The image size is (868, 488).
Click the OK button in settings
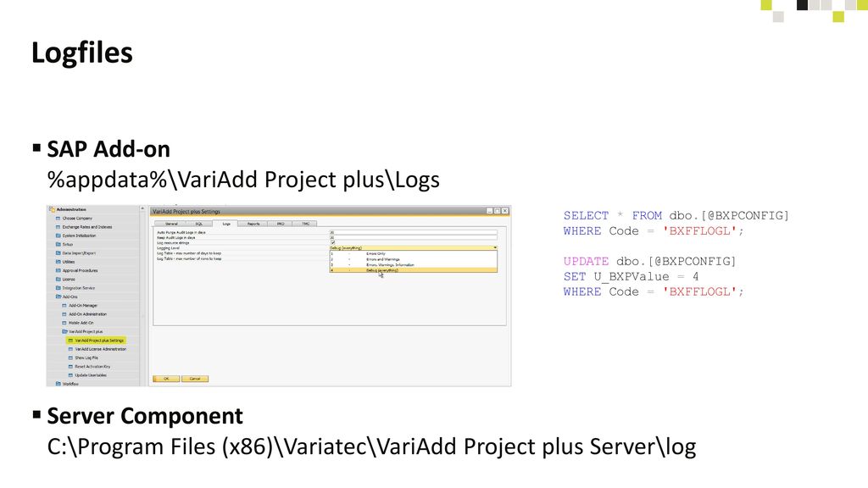pyautogui.click(x=166, y=379)
